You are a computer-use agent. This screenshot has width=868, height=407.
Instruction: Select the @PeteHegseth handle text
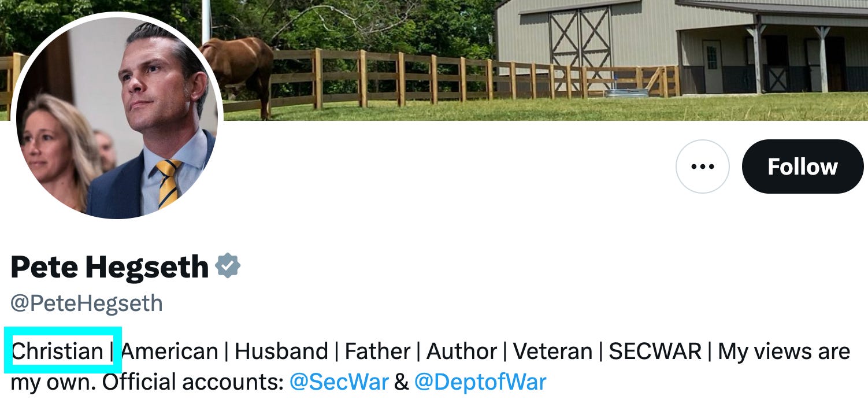tap(87, 304)
